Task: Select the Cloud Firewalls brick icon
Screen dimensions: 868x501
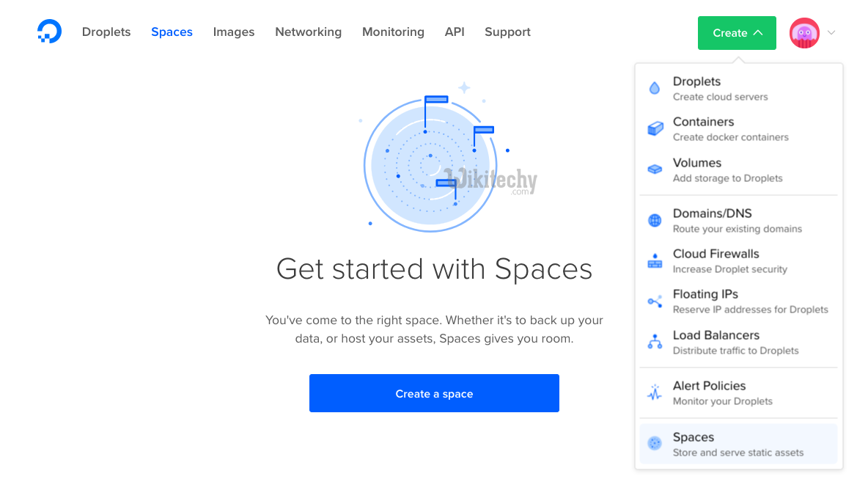Action: click(x=655, y=260)
